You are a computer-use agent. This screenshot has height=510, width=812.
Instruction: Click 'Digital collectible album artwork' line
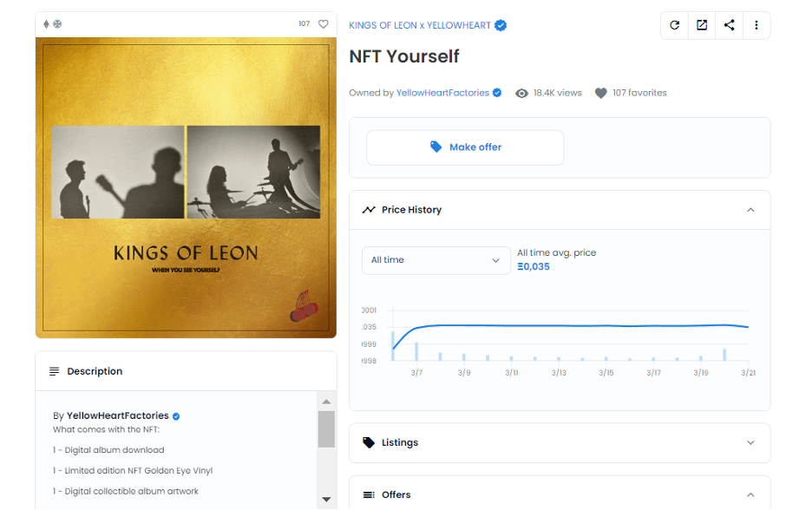click(x=125, y=492)
